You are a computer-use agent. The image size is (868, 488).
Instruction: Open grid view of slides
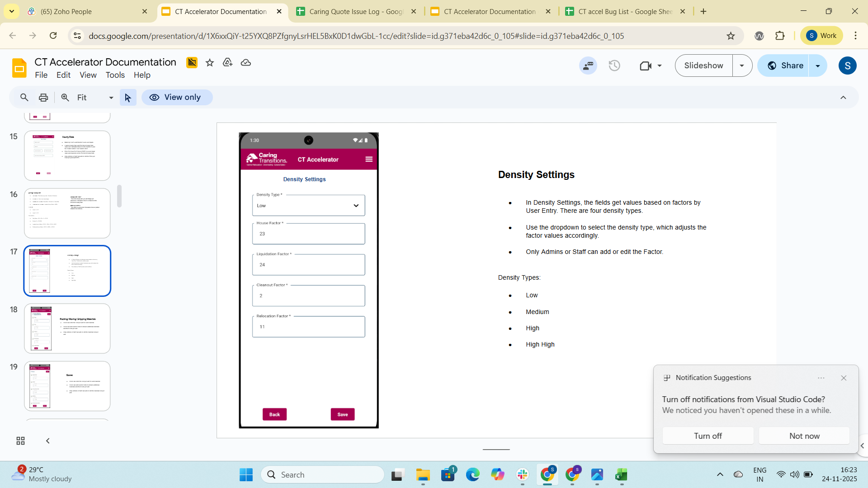(x=20, y=441)
